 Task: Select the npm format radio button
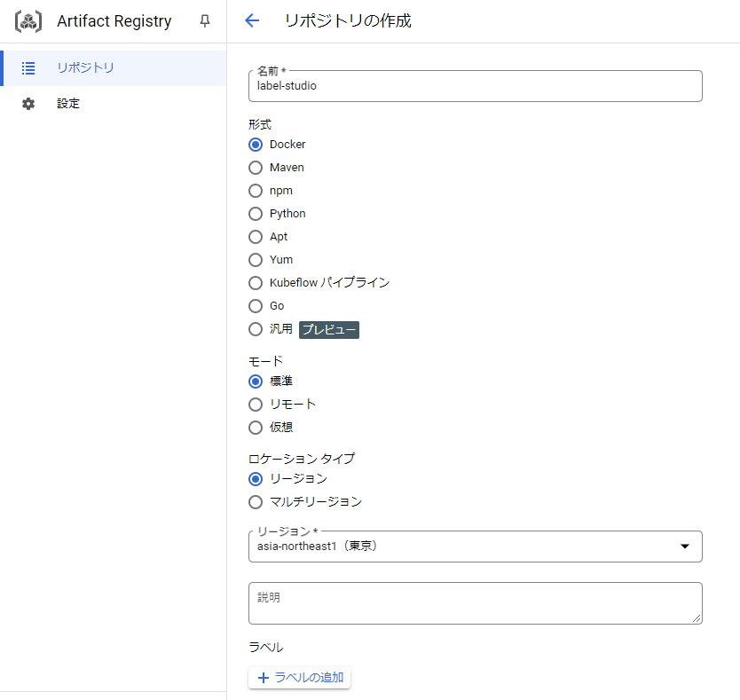pyautogui.click(x=256, y=191)
